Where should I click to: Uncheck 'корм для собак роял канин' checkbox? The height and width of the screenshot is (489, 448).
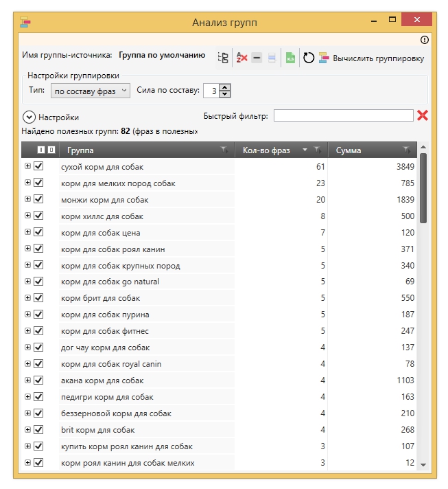coord(38,249)
